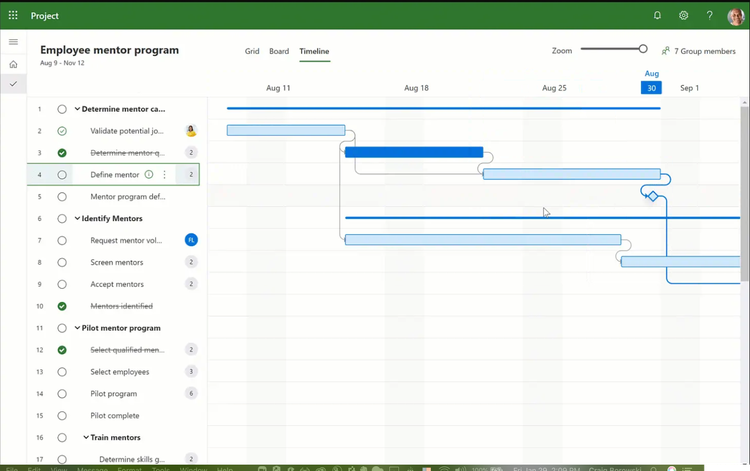Mark Pilot complete task as done
750x471 pixels.
[62, 416]
